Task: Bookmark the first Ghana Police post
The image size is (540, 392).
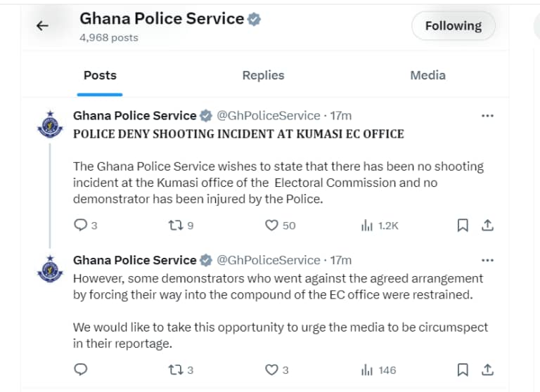Action: point(463,226)
